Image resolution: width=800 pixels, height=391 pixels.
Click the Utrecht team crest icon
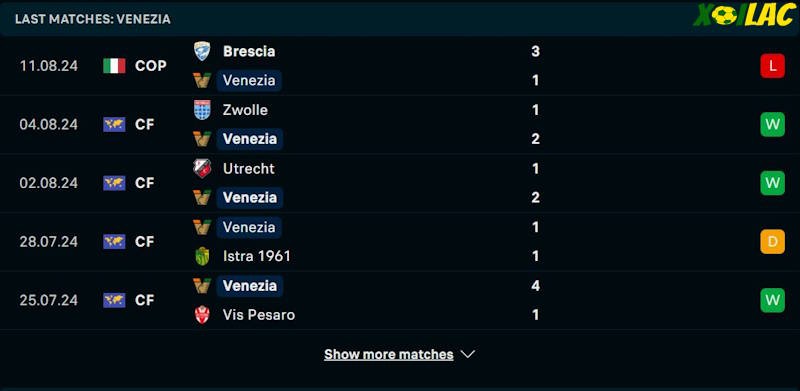tap(202, 168)
